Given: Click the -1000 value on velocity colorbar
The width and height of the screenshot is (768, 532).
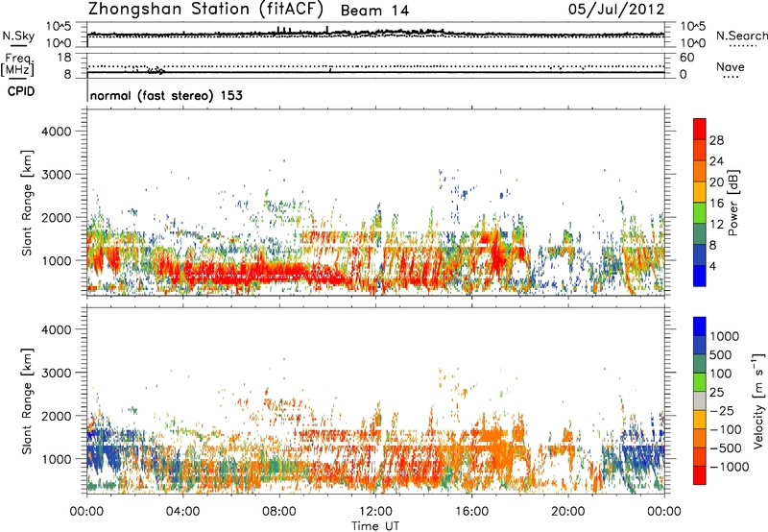Looking at the screenshot, I should [x=729, y=467].
